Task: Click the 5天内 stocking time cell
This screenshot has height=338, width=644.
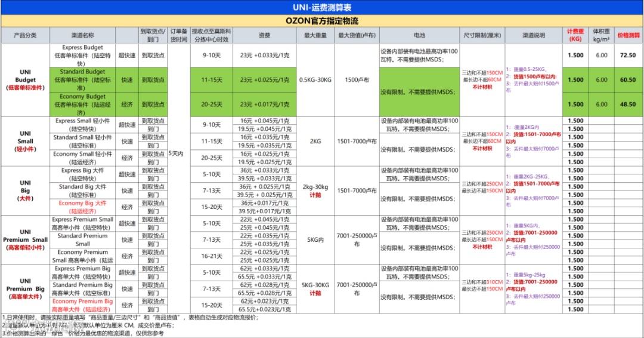Action: click(x=179, y=153)
